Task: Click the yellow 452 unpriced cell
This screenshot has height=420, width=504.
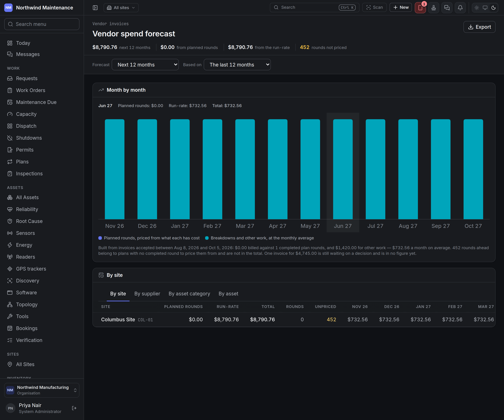Action: [x=331, y=319]
